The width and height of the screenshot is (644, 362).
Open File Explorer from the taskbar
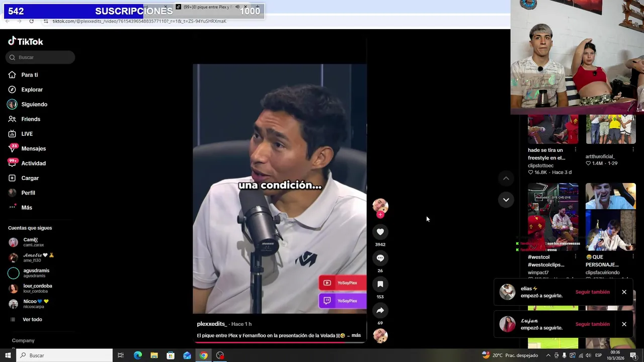point(154,355)
